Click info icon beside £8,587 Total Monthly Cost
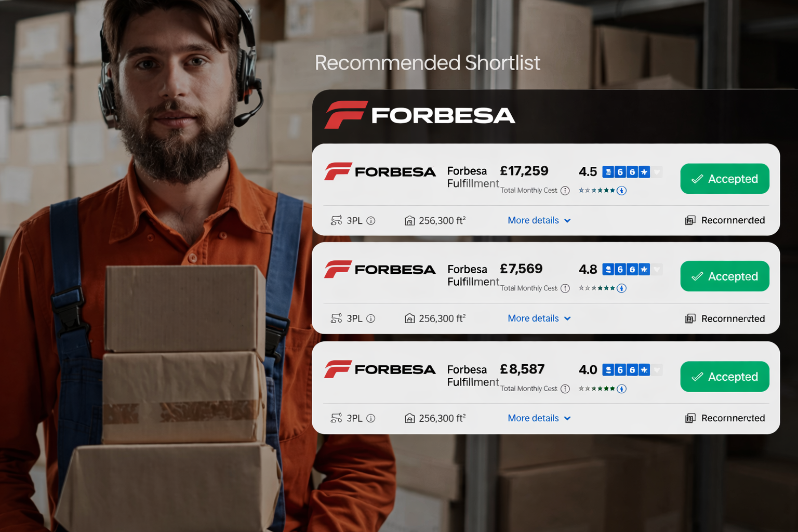 click(x=565, y=389)
